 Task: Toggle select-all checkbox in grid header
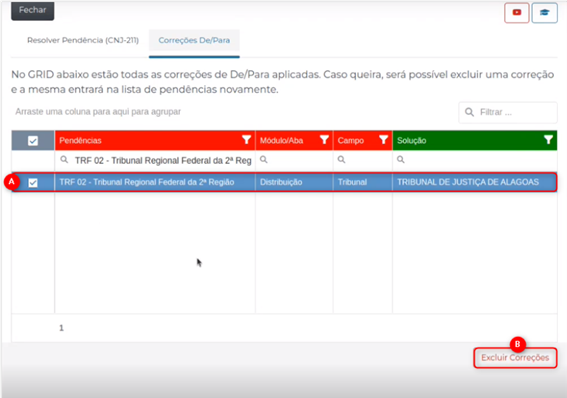pyautogui.click(x=33, y=141)
